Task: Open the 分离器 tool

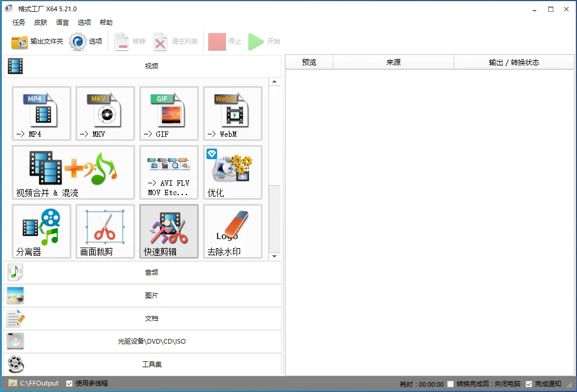Action: [x=41, y=231]
